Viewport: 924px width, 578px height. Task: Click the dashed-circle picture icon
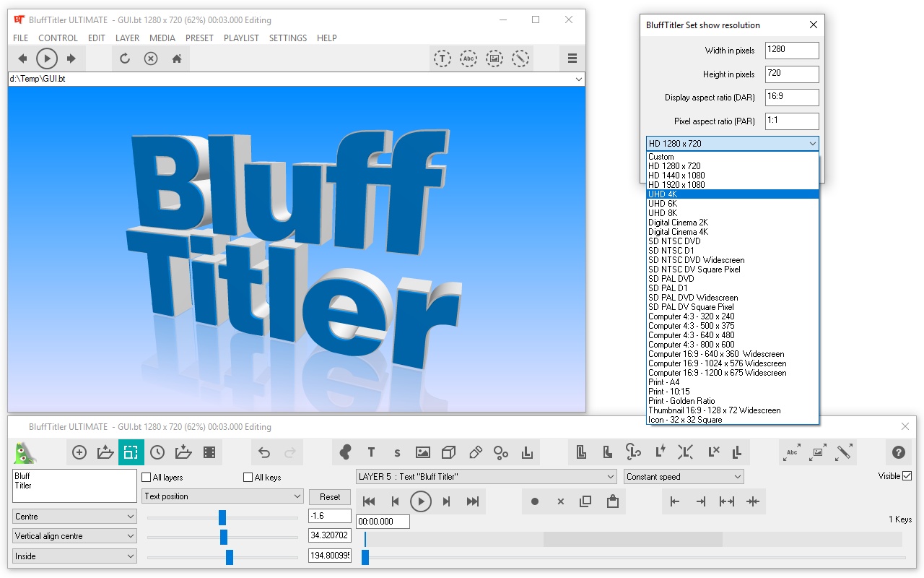[494, 59]
